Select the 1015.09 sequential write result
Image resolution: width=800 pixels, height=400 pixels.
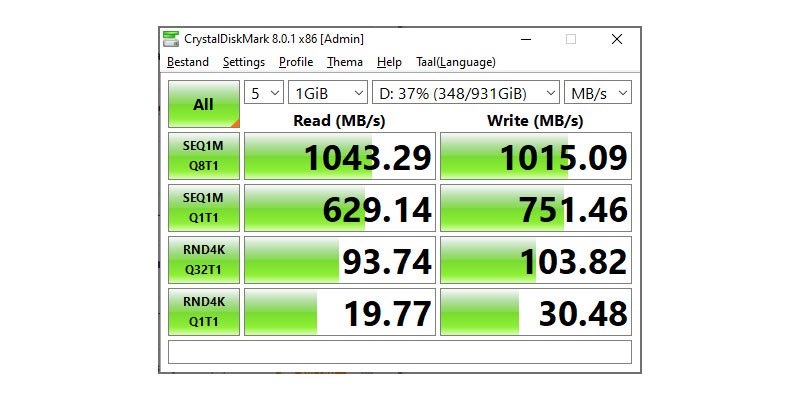[536, 156]
